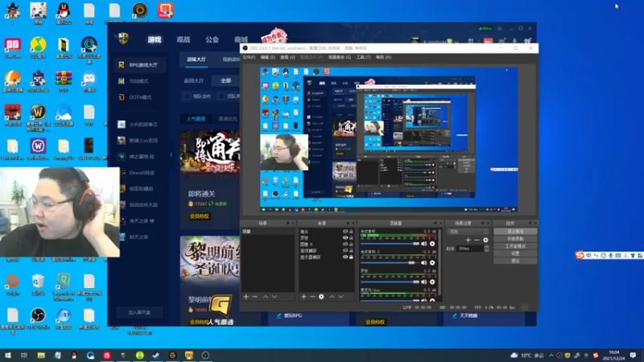Open OBS 帮助 menu

[x=383, y=57]
